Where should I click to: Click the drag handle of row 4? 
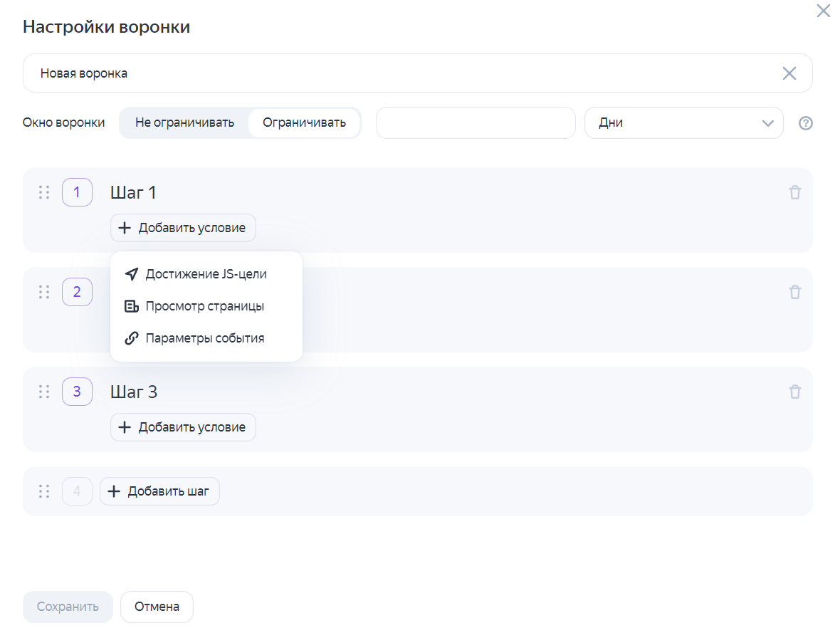pyautogui.click(x=44, y=491)
